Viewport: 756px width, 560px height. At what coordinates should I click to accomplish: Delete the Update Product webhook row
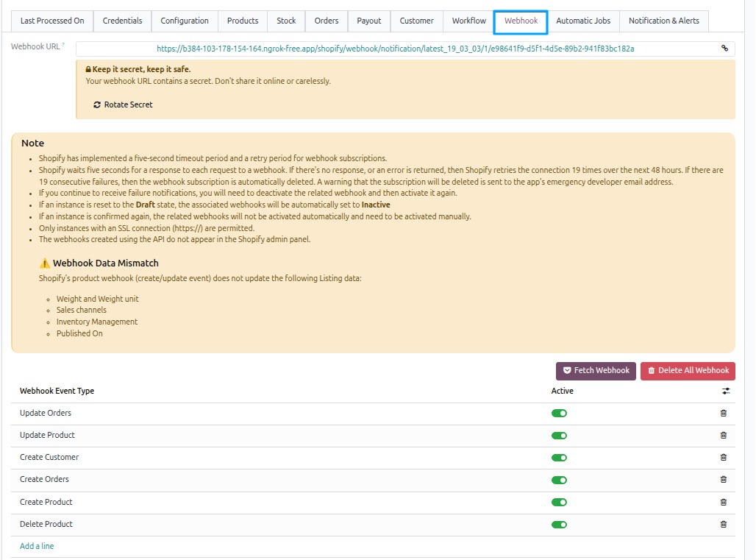723,436
